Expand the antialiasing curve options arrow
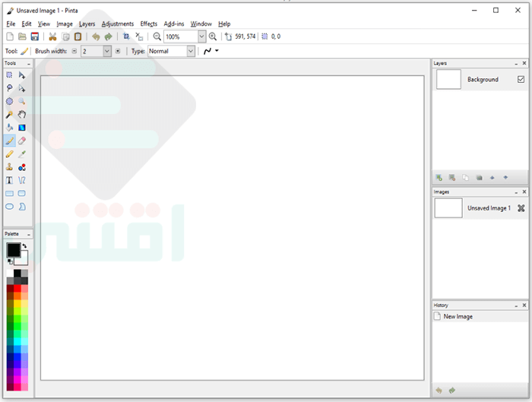The image size is (532, 402). 217,51
